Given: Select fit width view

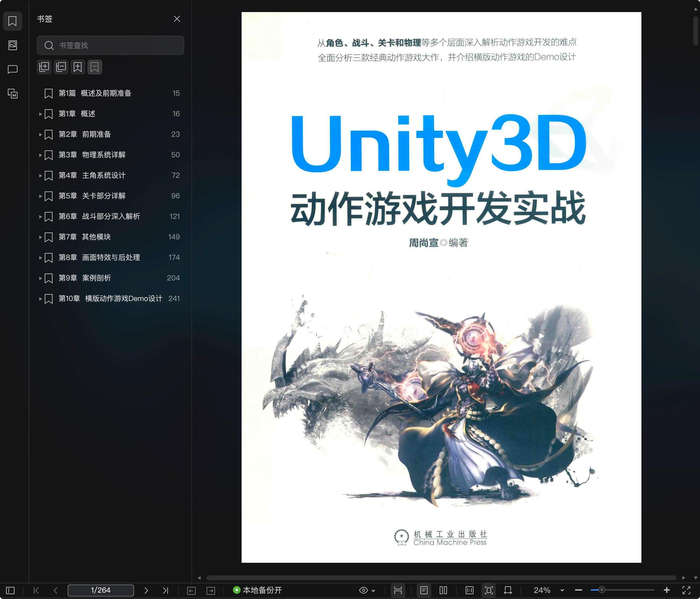Looking at the screenshot, I should point(508,590).
